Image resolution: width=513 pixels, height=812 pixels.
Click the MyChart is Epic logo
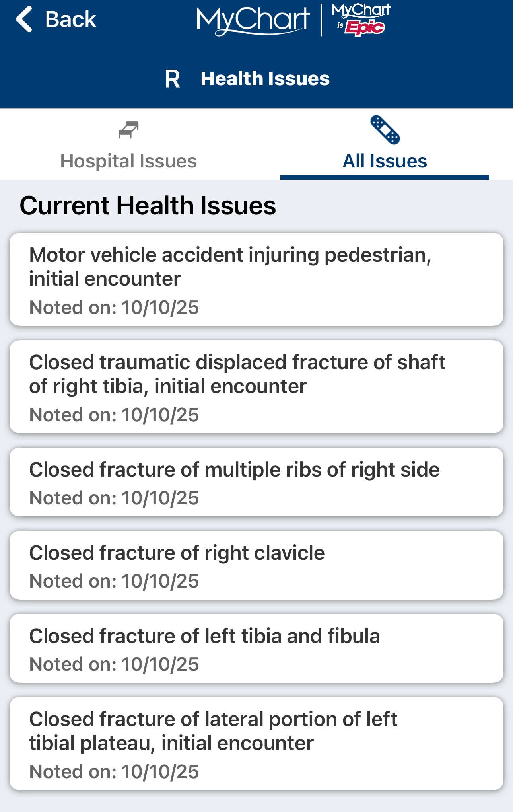click(x=361, y=19)
